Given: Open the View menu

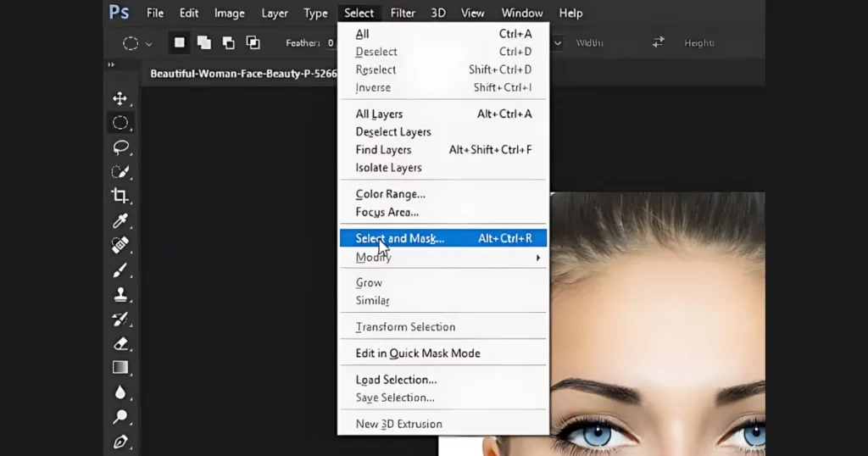Looking at the screenshot, I should (473, 13).
